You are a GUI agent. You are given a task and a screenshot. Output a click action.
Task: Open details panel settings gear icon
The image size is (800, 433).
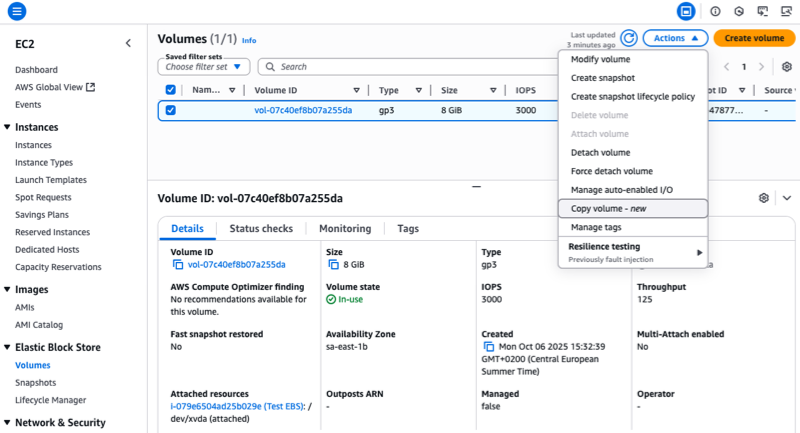[x=764, y=198]
